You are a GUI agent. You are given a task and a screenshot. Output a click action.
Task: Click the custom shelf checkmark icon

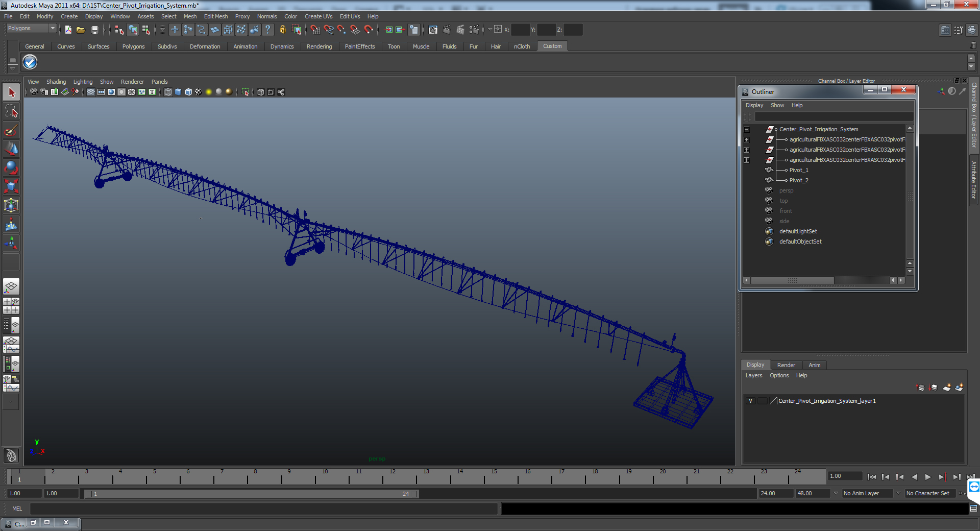pyautogui.click(x=30, y=62)
